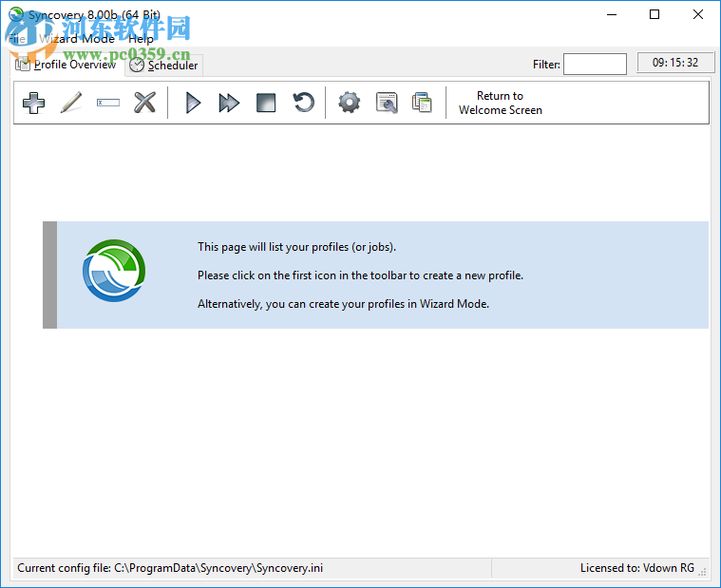Open the Wizard Mode menu
Screen dimensions: 721x588
(x=77, y=39)
